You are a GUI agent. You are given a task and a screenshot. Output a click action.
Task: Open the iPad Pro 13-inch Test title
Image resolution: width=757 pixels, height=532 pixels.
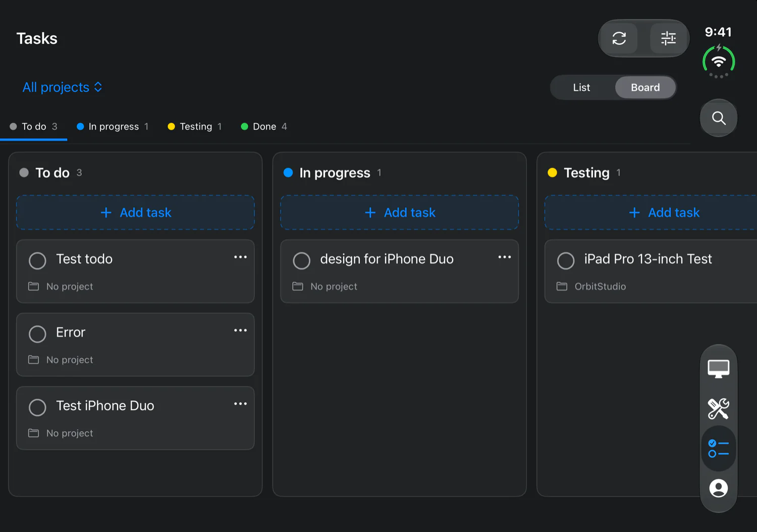click(x=648, y=259)
